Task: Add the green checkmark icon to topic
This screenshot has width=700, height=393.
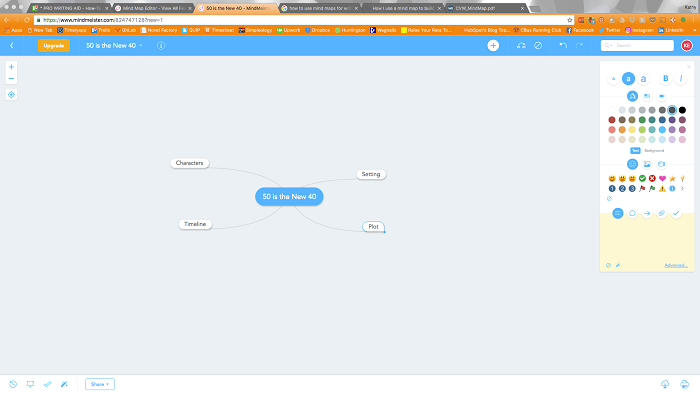Action: tap(642, 179)
